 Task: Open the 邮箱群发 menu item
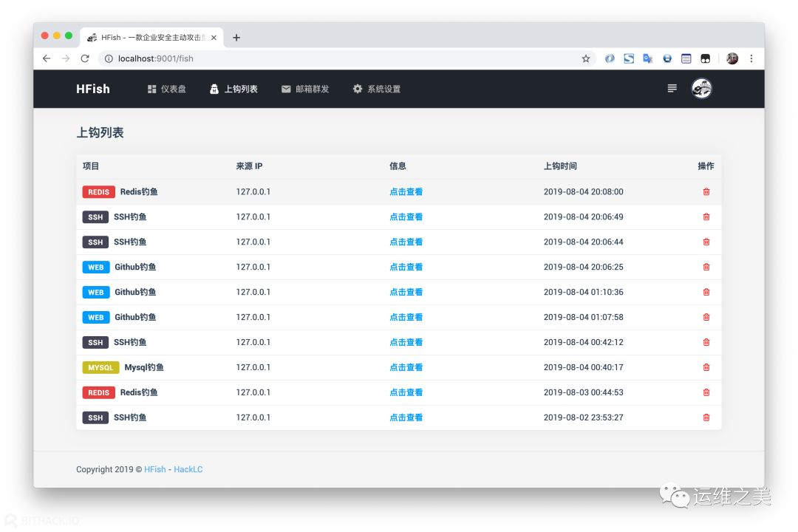305,89
